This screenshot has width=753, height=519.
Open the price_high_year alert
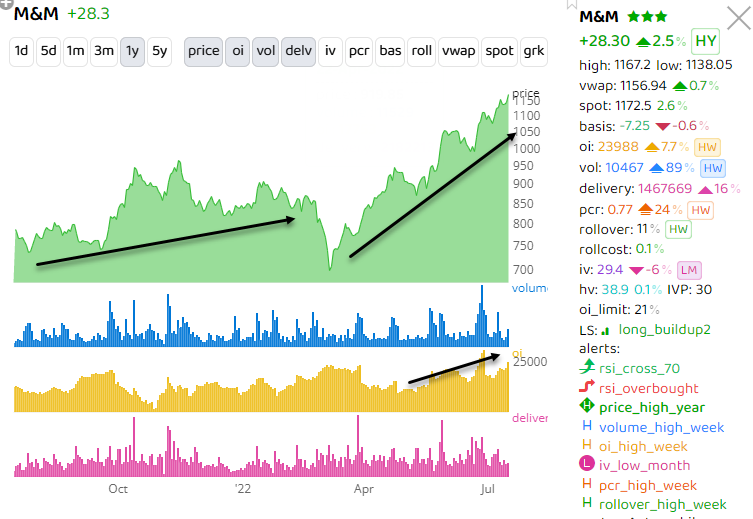point(652,408)
